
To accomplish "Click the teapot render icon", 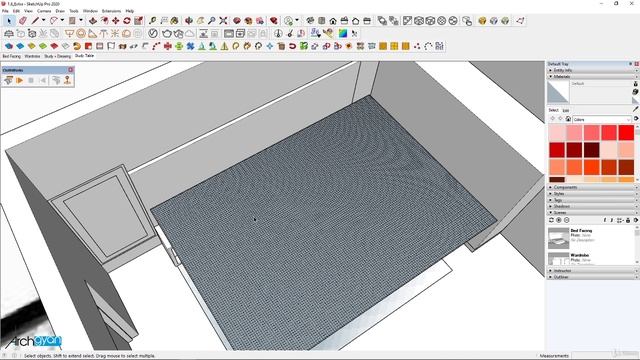I will pyautogui.click(x=167, y=33).
